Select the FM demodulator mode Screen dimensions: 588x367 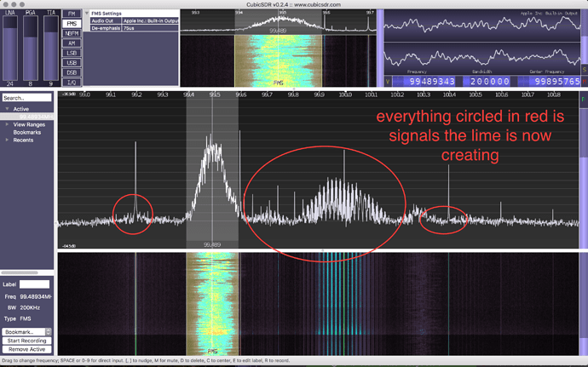point(72,14)
